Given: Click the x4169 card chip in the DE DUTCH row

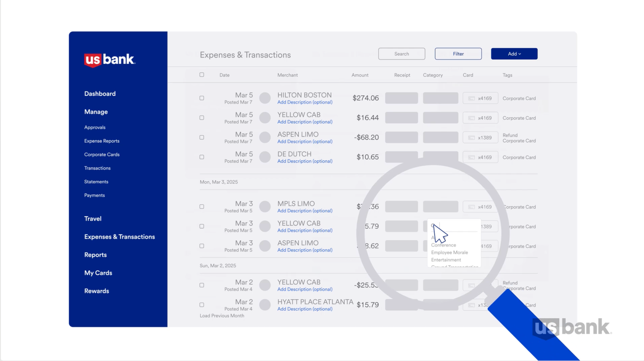Looking at the screenshot, I should (x=480, y=157).
